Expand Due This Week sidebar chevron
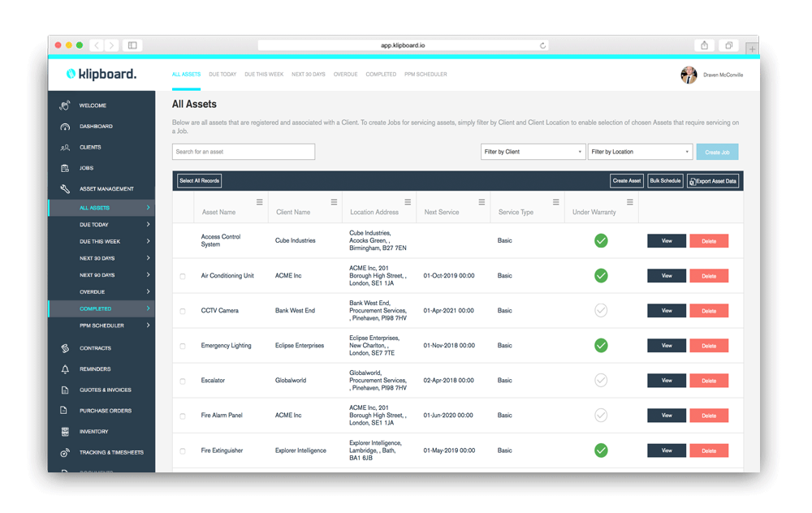The width and height of the screenshot is (812, 513). (148, 241)
